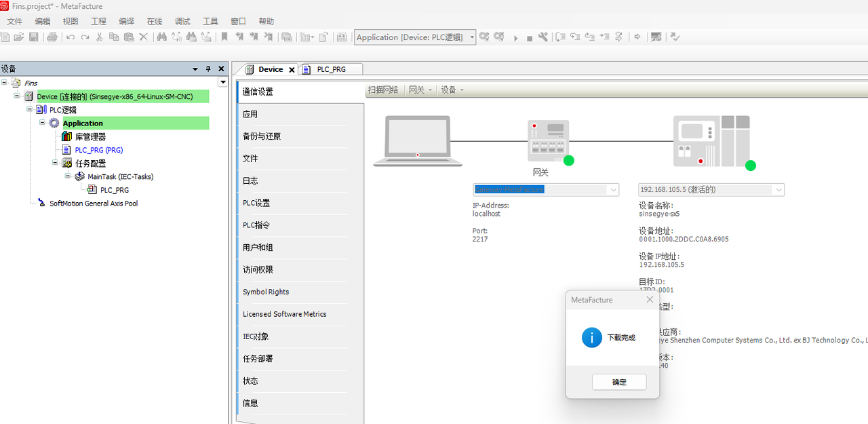Click the Redo arrow icon
This screenshot has height=424, width=868.
[85, 37]
